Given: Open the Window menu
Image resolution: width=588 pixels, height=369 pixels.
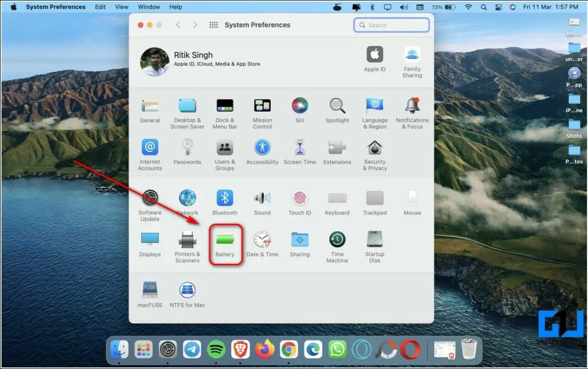Looking at the screenshot, I should point(149,7).
